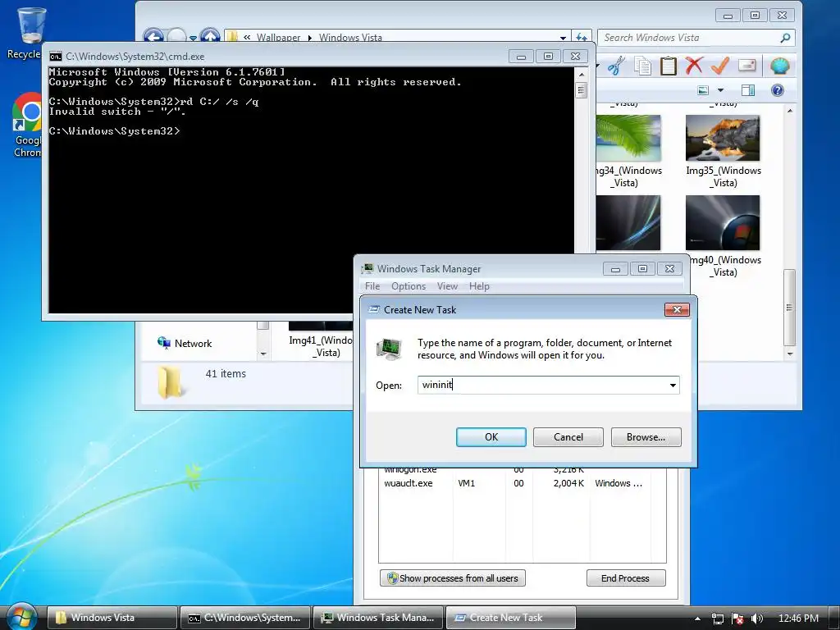The width and height of the screenshot is (840, 630).
Task: Click the Img40_(Windows_Vista) thumbnail
Action: (x=723, y=222)
